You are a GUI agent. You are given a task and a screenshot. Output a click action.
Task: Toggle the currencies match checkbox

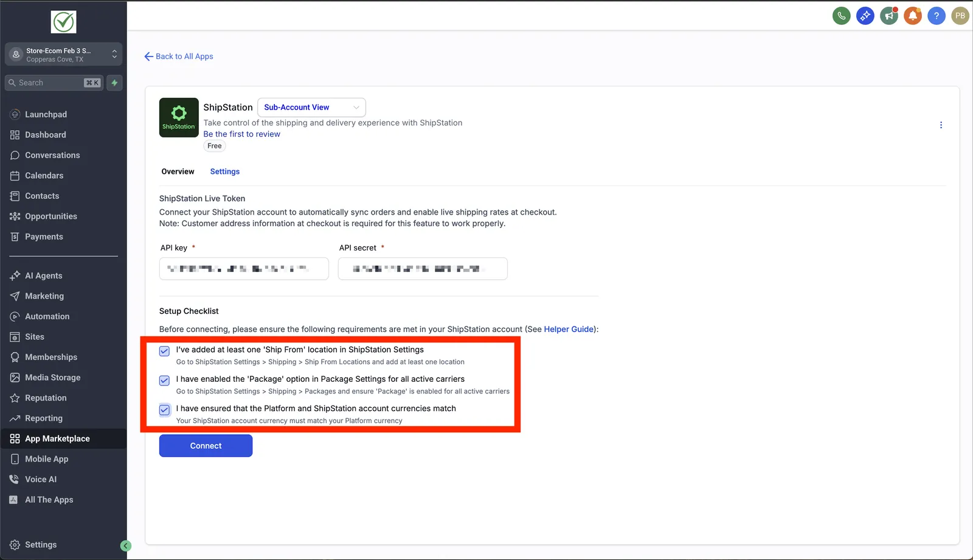[x=164, y=410]
